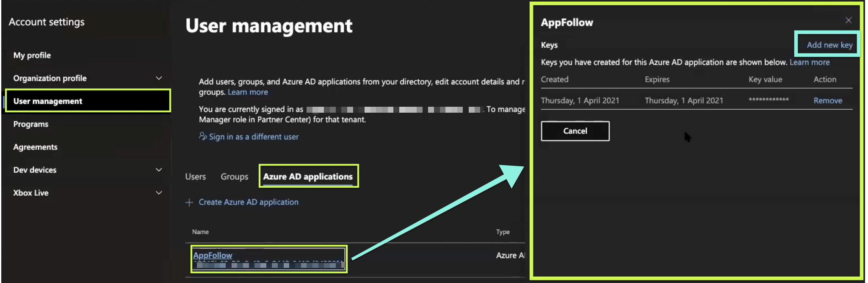This screenshot has height=283, width=868.
Task: Open Learn more link under User management
Action: tap(248, 92)
